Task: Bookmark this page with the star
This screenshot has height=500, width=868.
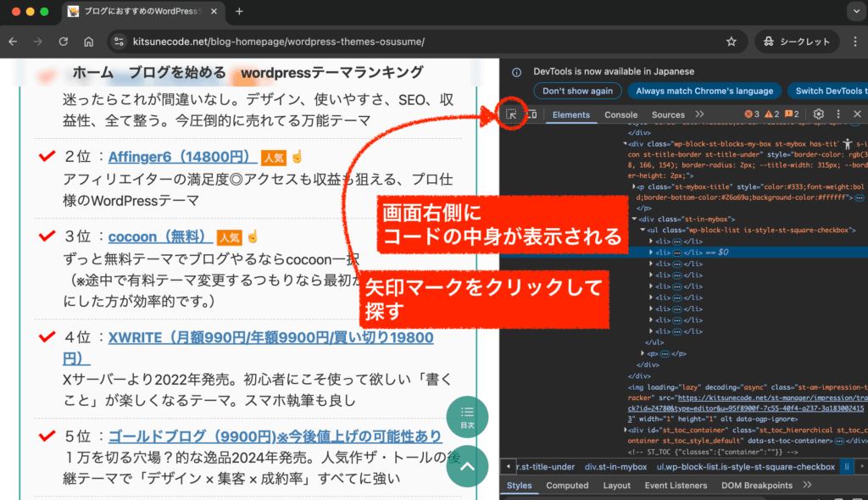Action: [732, 42]
